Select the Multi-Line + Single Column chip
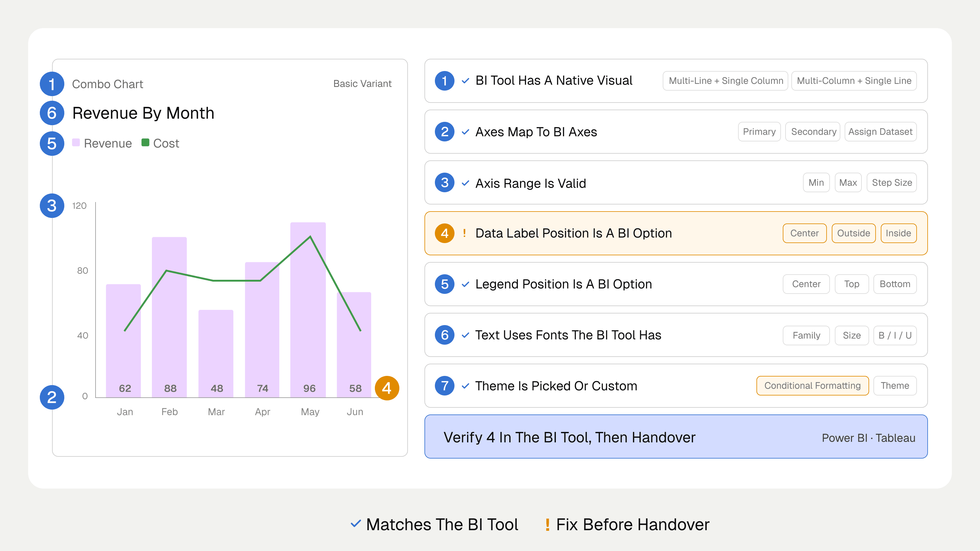 pyautogui.click(x=726, y=81)
